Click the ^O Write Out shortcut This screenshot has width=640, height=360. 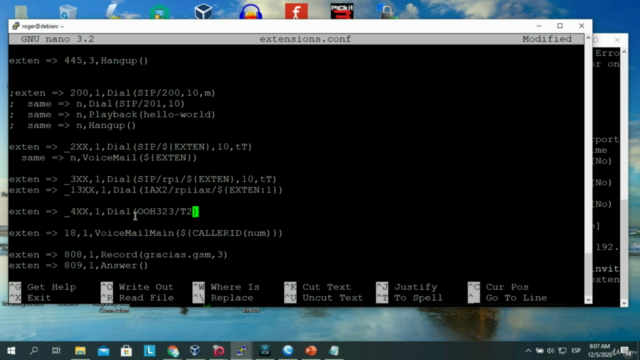pyautogui.click(x=137, y=287)
